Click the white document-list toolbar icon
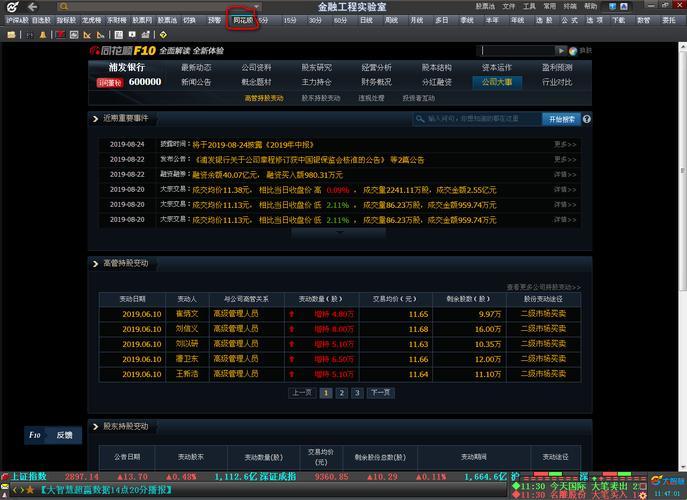 coord(119,35)
